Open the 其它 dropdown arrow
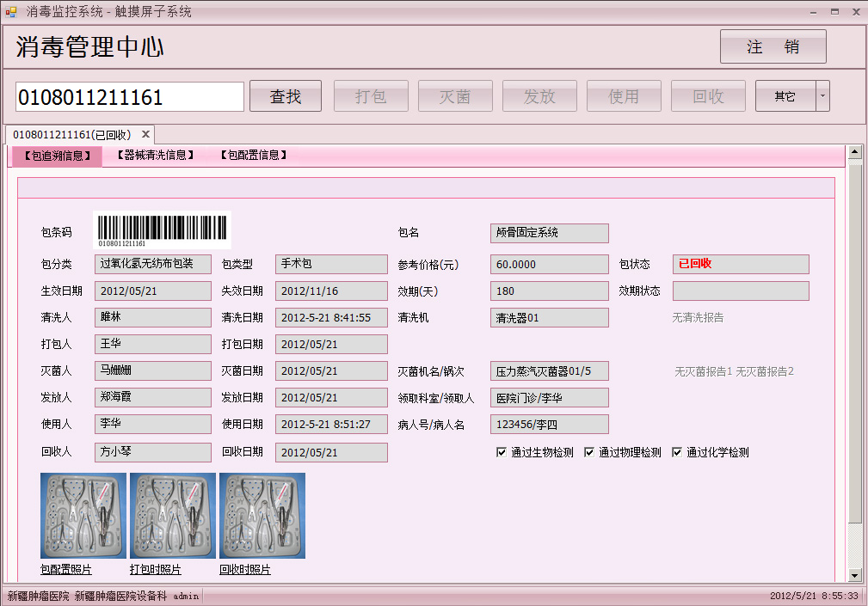This screenshot has height=606, width=868. click(822, 96)
